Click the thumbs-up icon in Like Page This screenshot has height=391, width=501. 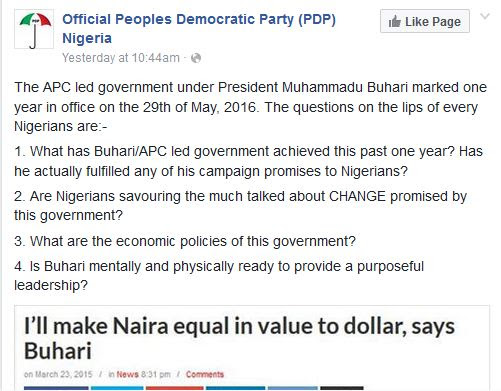(x=395, y=22)
